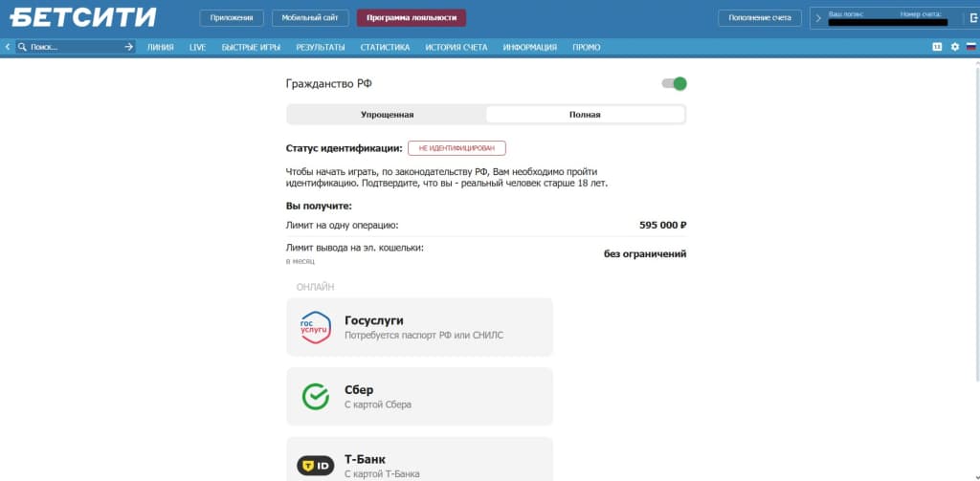
Task: Click the calendar icon in the navigation bar
Action: coord(937,47)
